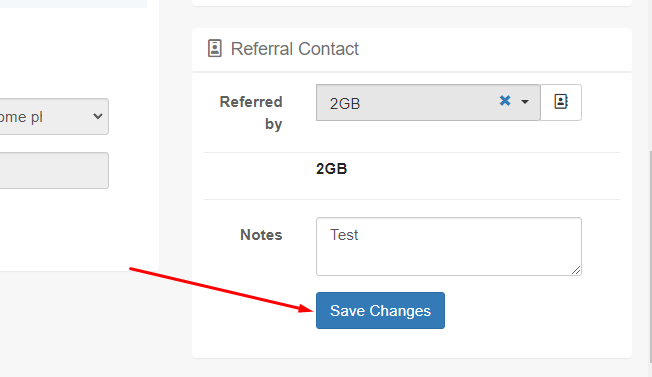Click the chevron arrow on the left select box
The image size is (652, 377).
[x=98, y=116]
